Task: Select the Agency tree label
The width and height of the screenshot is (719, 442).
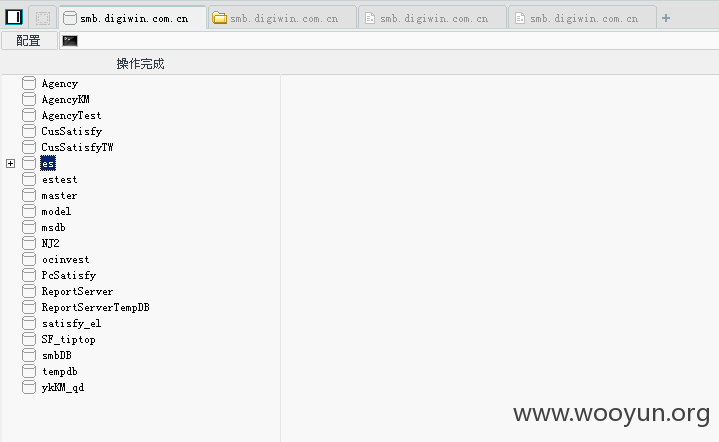Action: coord(60,83)
